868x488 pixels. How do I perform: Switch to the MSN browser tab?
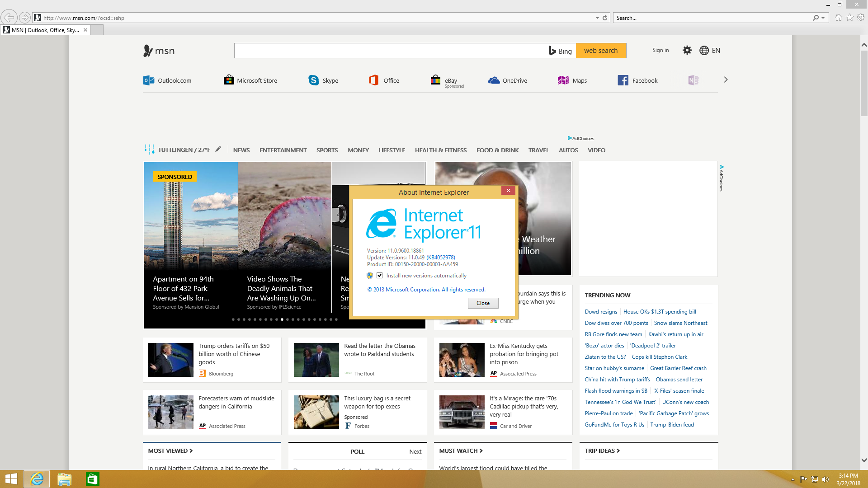(45, 30)
